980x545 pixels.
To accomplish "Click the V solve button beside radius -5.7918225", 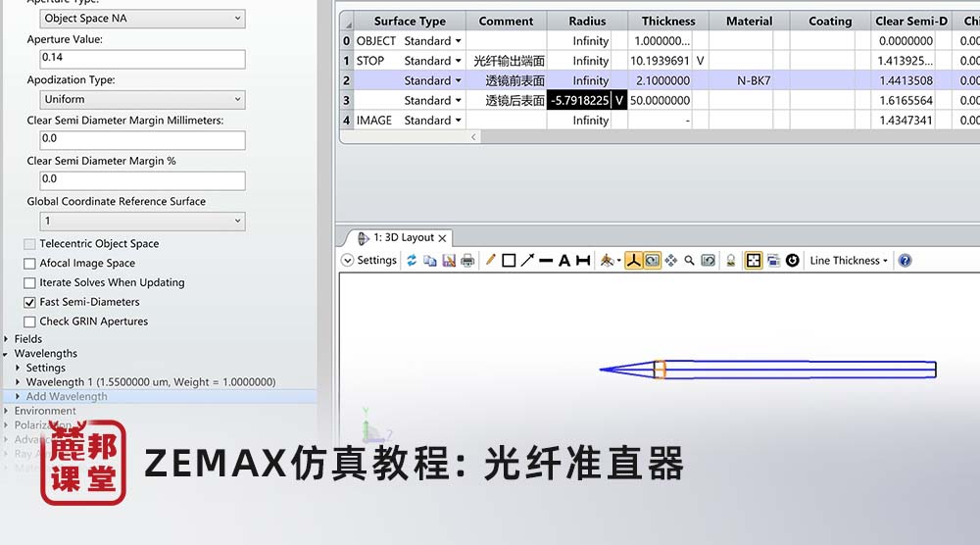I will point(618,101).
